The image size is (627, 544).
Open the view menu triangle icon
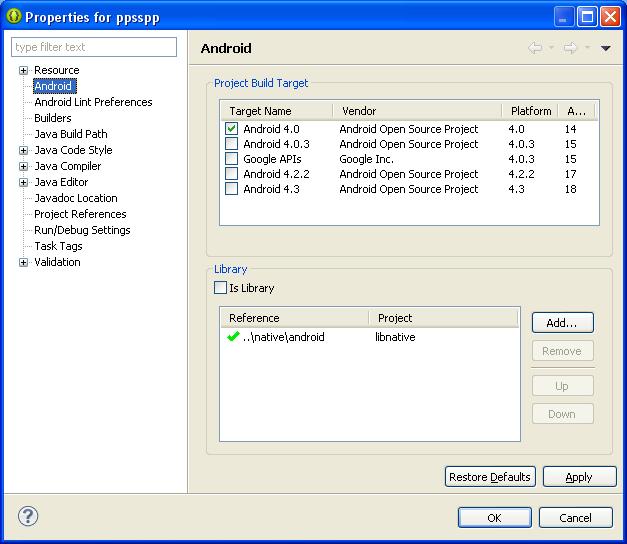[x=605, y=48]
